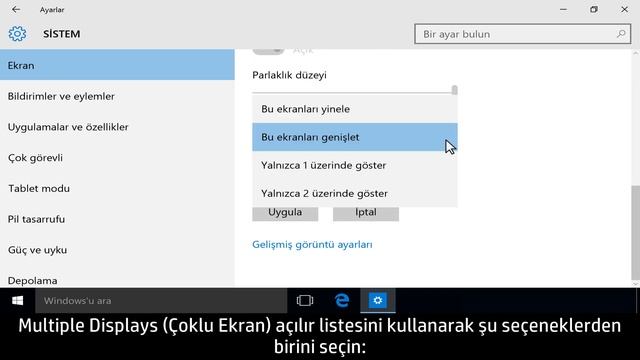This screenshot has height=360, width=640.
Task: Click the 'Windows'u ara' taskbar search
Action: point(161,301)
